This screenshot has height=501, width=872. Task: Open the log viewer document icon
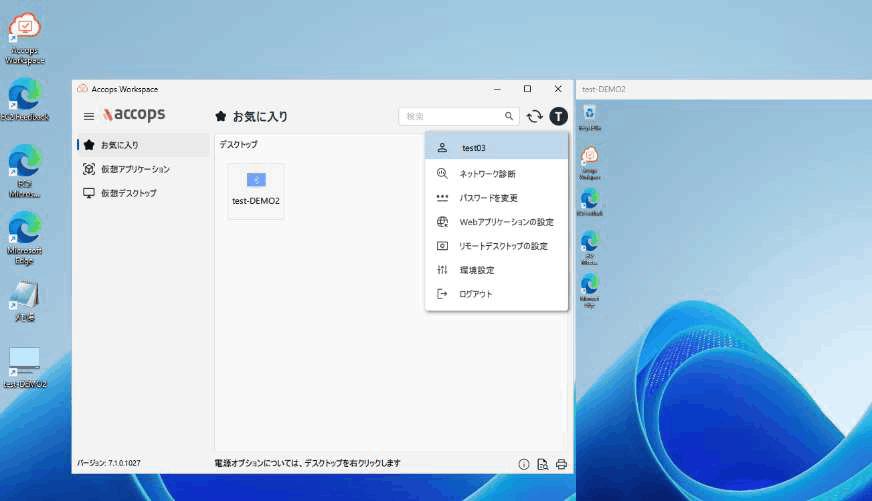[542, 464]
